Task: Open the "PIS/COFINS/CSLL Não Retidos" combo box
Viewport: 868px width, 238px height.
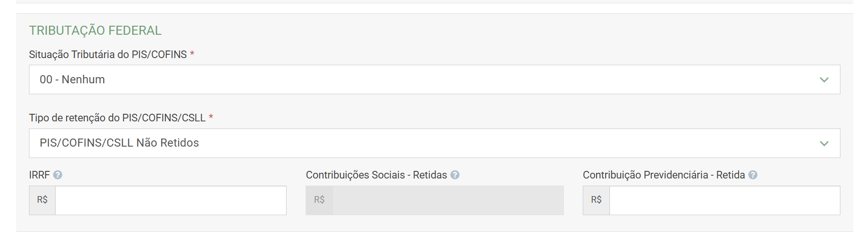Action: coord(428,143)
